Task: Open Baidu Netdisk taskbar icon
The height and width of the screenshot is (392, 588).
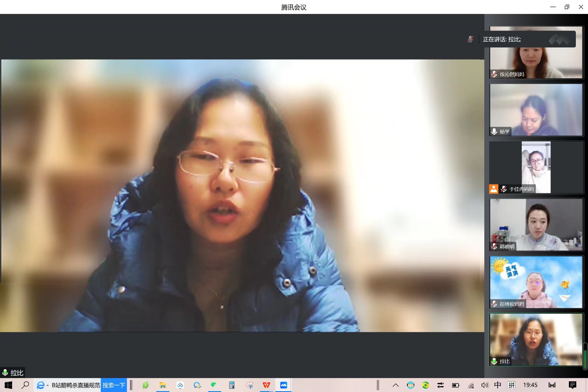Action: coord(180,385)
